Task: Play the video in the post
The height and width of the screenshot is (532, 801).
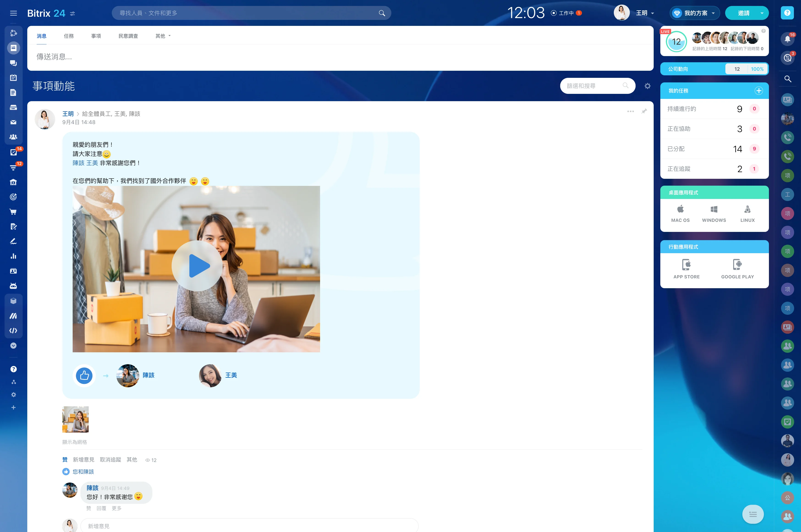Action: (x=197, y=266)
